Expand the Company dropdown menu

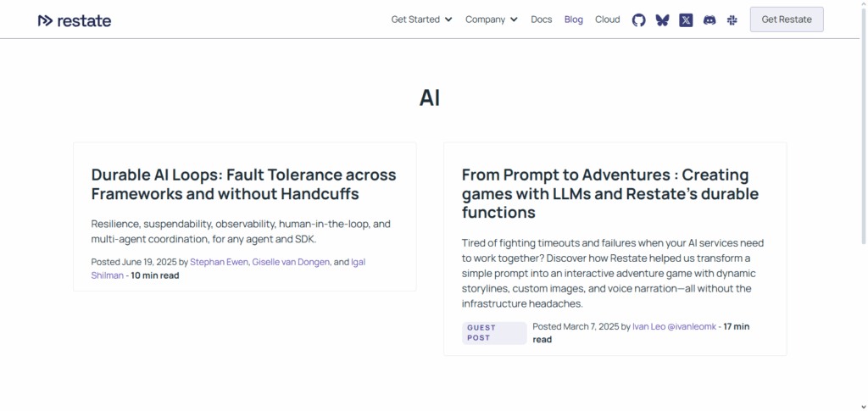[x=492, y=19]
